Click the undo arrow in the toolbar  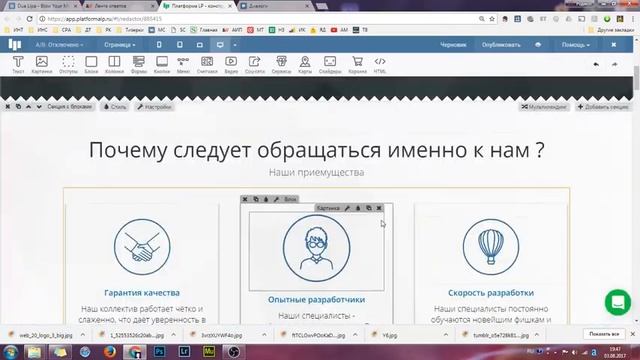(x=596, y=64)
